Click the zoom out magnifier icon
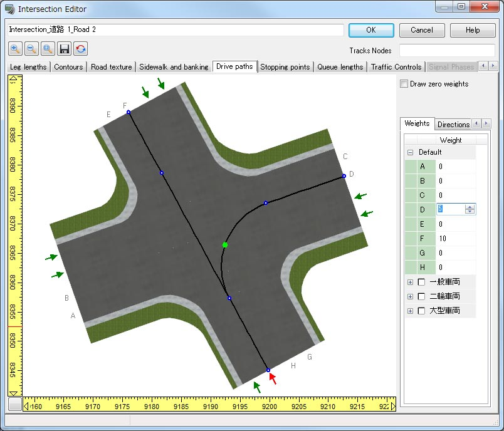 click(x=31, y=49)
